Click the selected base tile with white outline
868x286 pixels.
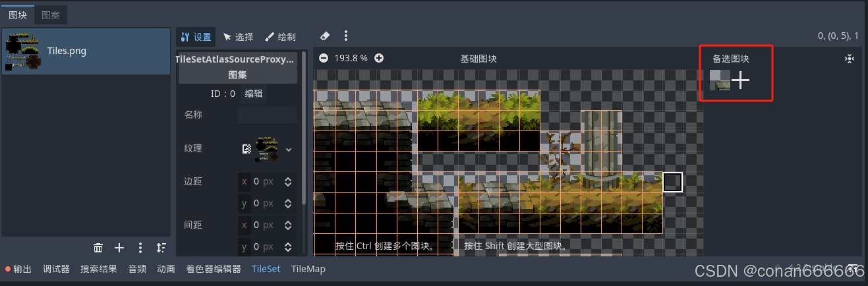(672, 183)
